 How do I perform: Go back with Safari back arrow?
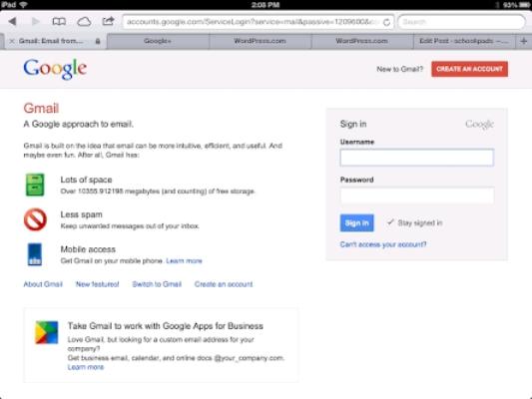[13, 21]
